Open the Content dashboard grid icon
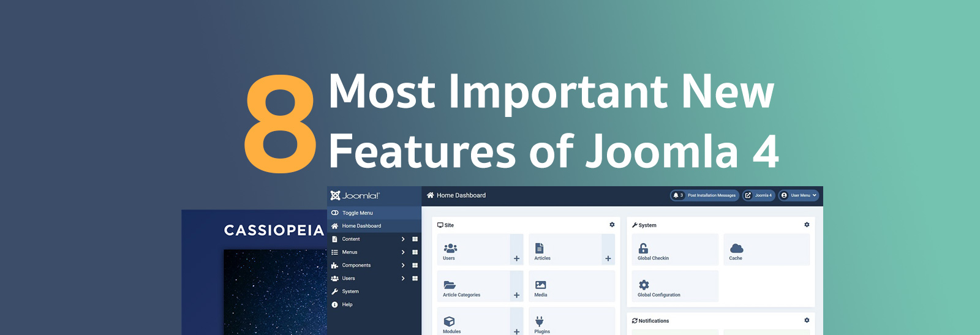This screenshot has height=335, width=980. coord(415,239)
